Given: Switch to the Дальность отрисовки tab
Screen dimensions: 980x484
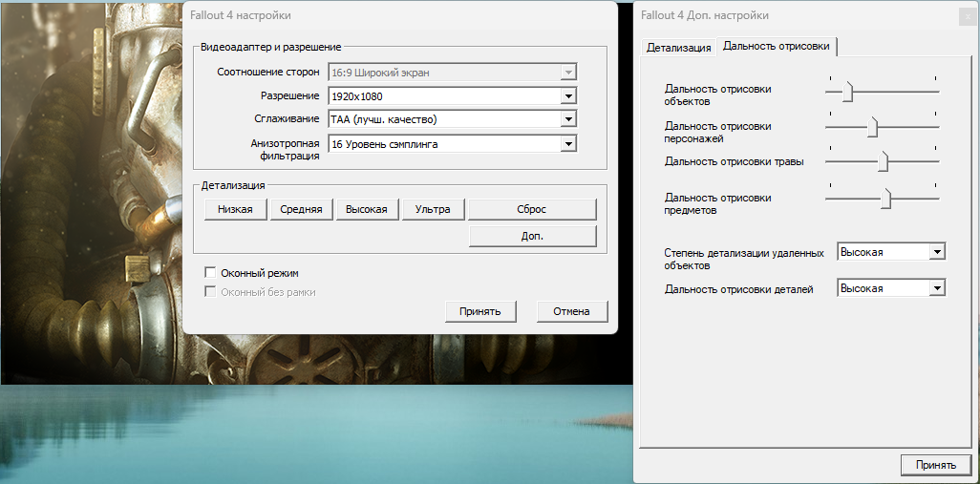Looking at the screenshot, I should click(777, 46).
